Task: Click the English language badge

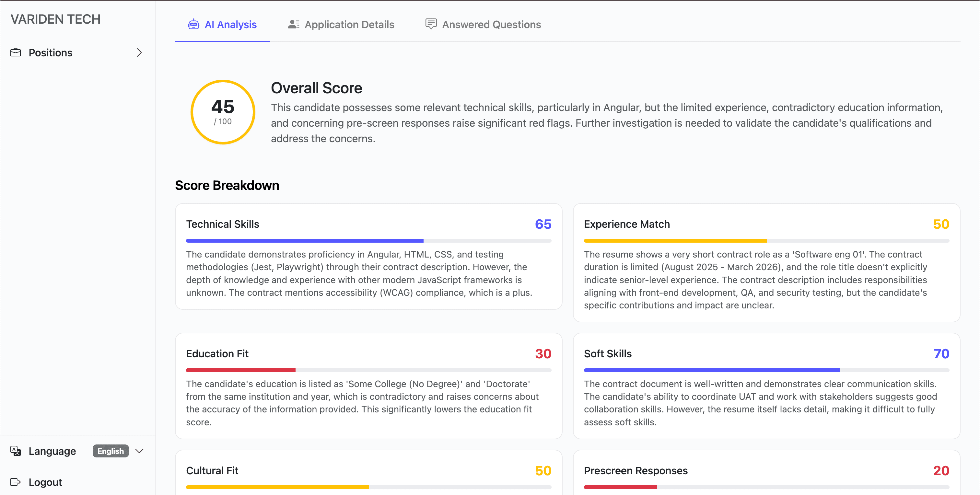Action: coord(110,451)
